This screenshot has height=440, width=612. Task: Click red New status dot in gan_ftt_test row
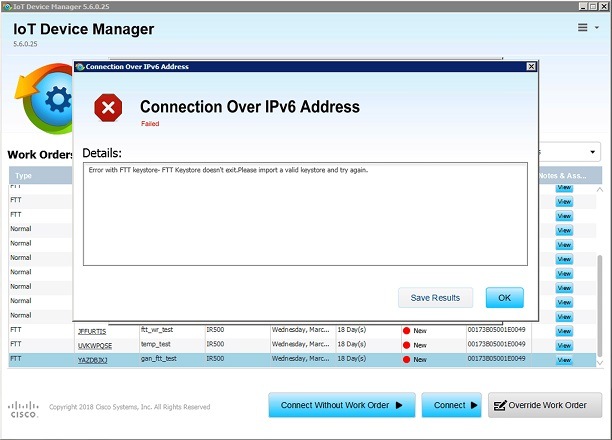coord(406,360)
